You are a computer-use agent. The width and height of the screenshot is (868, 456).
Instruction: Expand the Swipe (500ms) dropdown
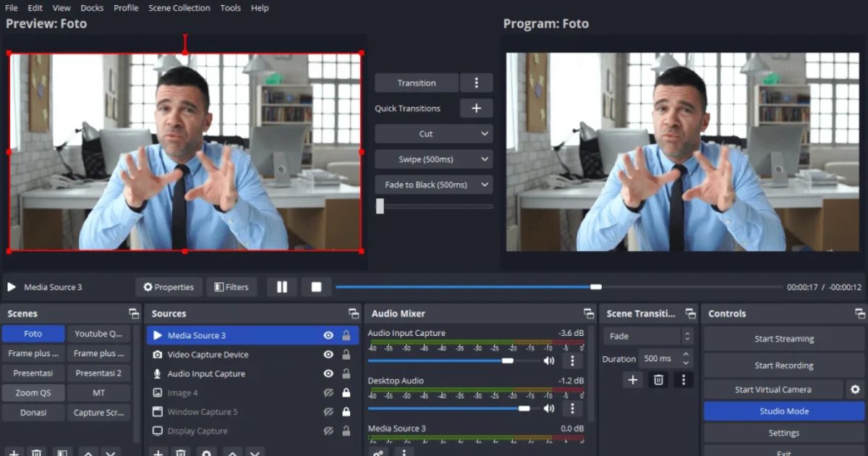click(433, 159)
